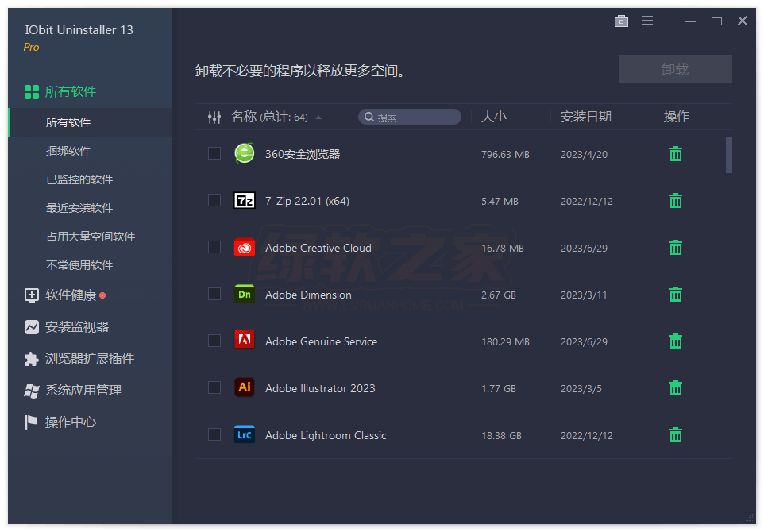Select the 7-Zip 22.01 (x64) checkbox
764x532 pixels.
tap(214, 200)
